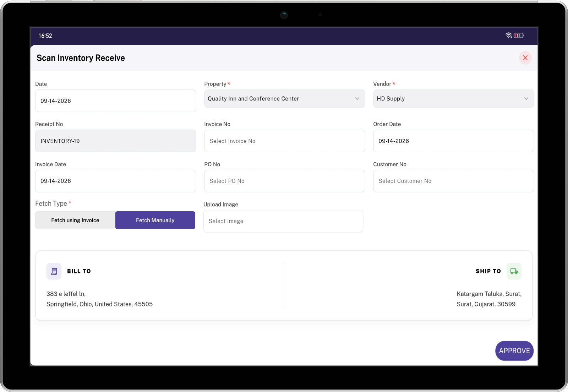Click the APPROVE button

[x=514, y=351]
